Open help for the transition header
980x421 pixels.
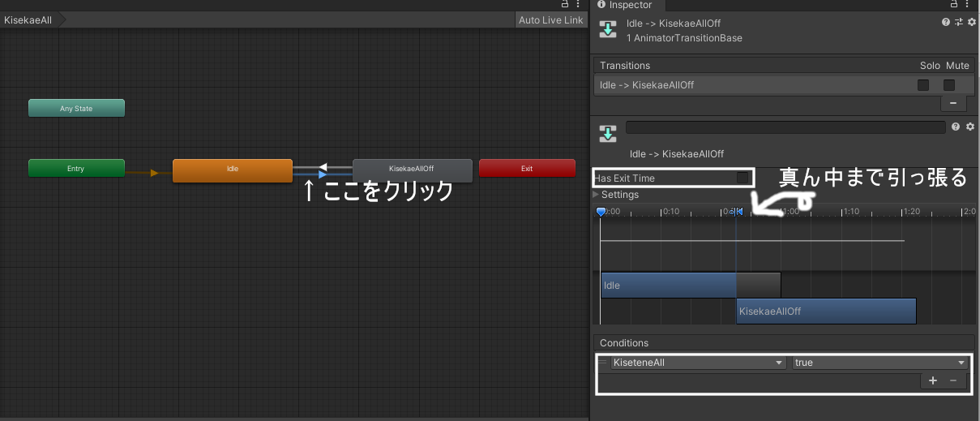coord(945,23)
